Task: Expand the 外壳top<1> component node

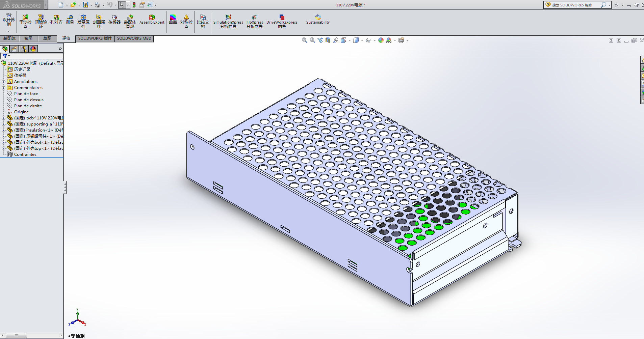Action: (4, 148)
